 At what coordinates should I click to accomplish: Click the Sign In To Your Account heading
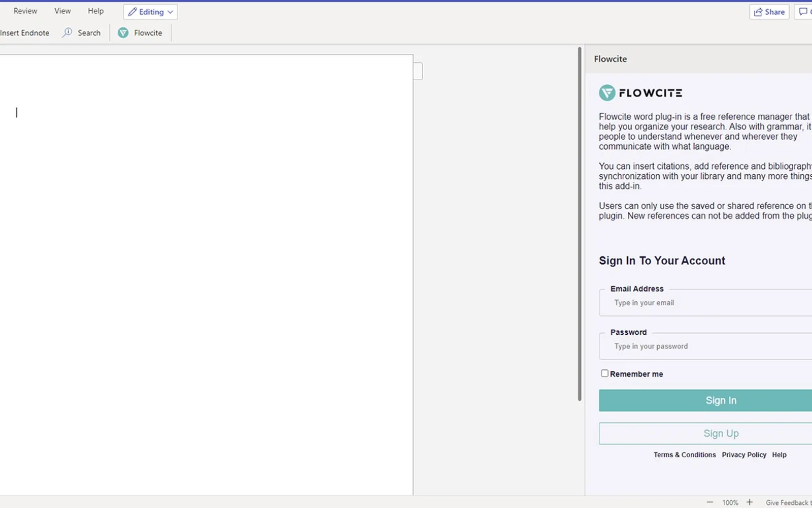pyautogui.click(x=662, y=261)
